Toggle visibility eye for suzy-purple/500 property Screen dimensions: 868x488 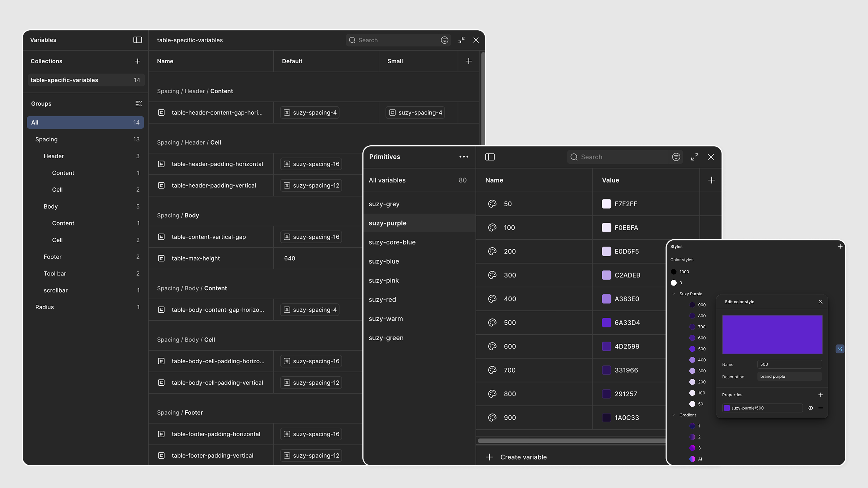point(810,408)
